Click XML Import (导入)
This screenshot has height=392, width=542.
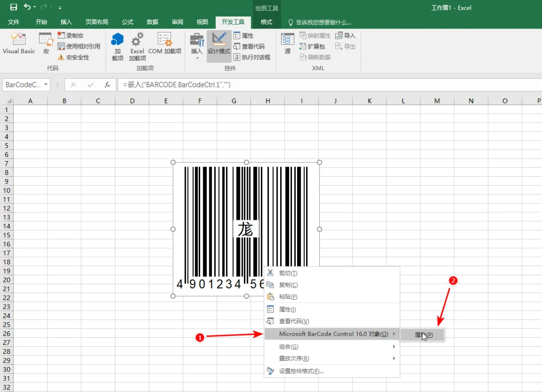[x=345, y=35]
